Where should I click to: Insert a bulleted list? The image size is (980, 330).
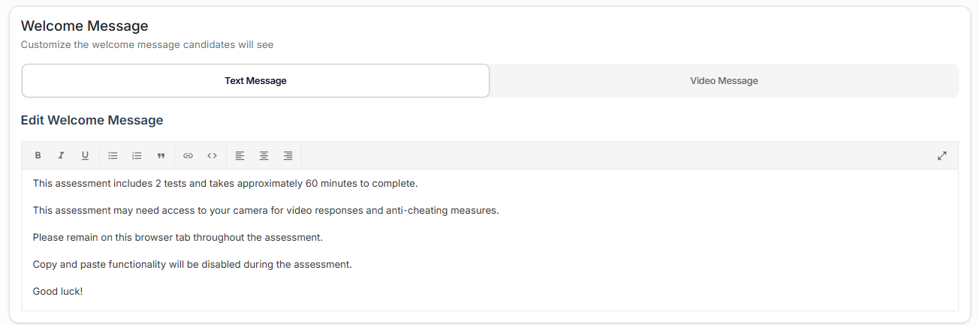(x=113, y=156)
